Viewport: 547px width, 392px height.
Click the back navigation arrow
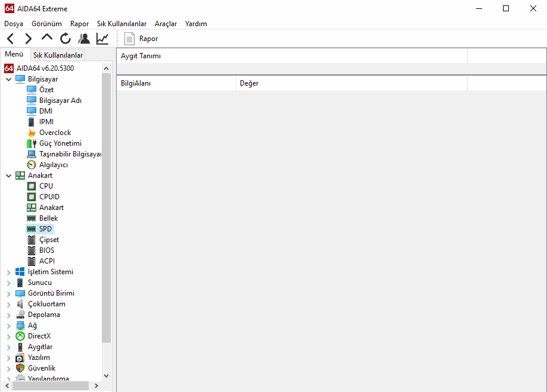click(10, 37)
